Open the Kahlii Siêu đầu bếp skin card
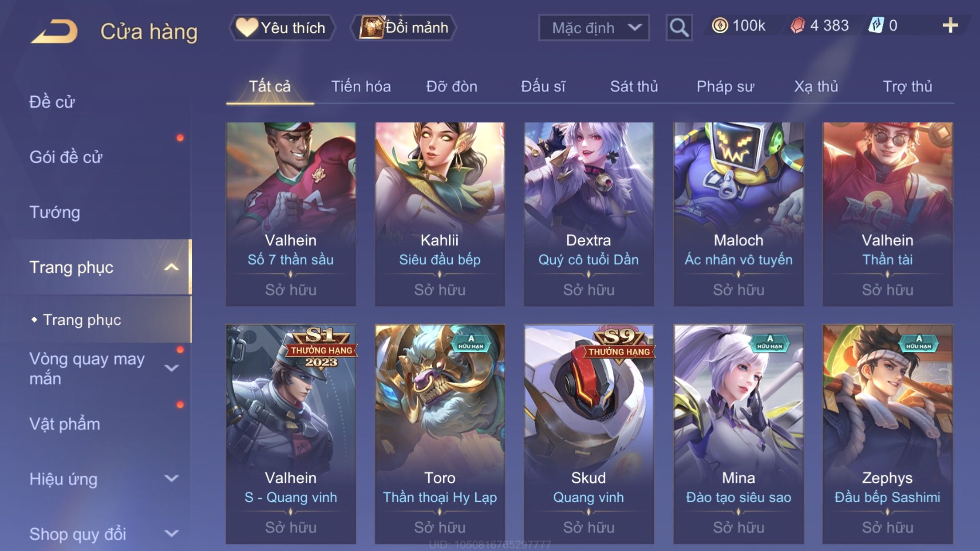 point(439,214)
